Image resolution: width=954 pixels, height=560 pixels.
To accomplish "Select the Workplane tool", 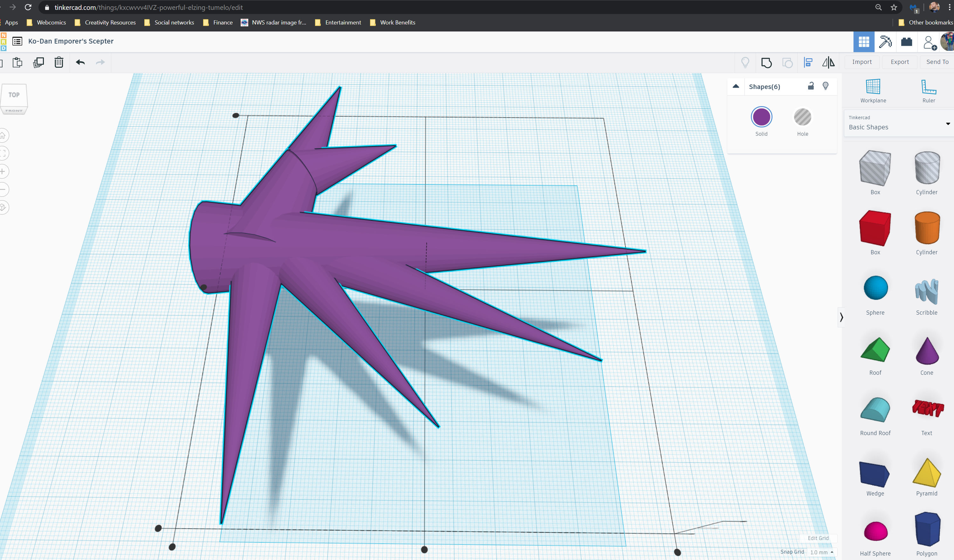I will 873,91.
